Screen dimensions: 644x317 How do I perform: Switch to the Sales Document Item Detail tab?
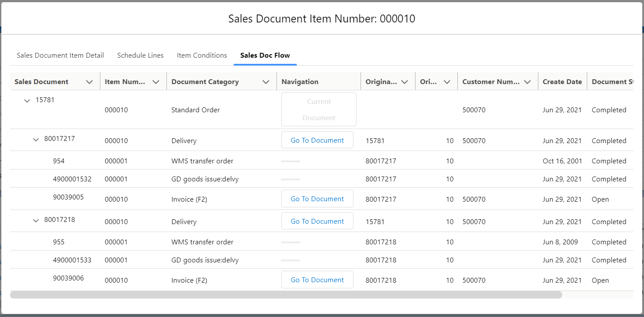coord(60,55)
